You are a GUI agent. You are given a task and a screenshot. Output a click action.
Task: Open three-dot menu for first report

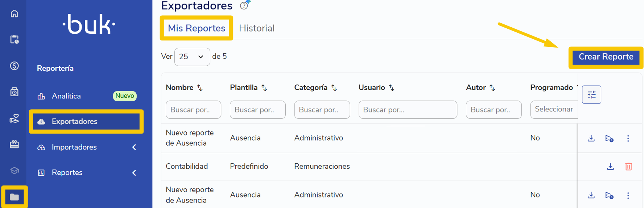[x=628, y=138]
